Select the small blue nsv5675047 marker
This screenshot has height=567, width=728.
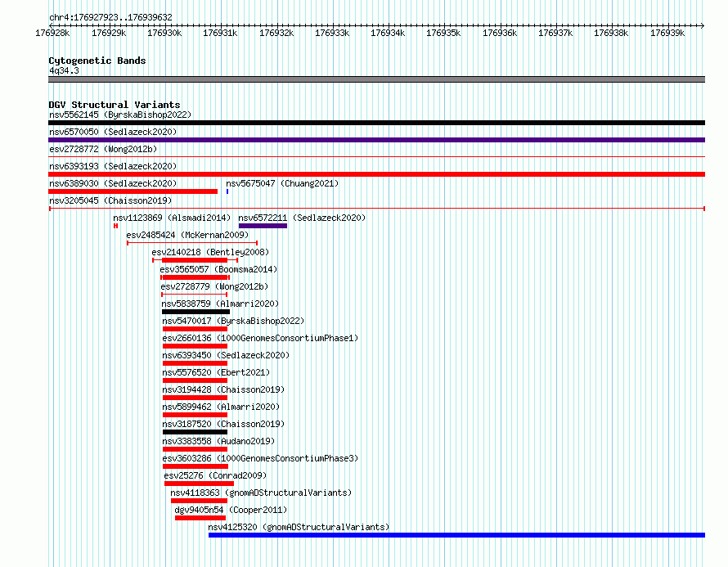coord(227,191)
